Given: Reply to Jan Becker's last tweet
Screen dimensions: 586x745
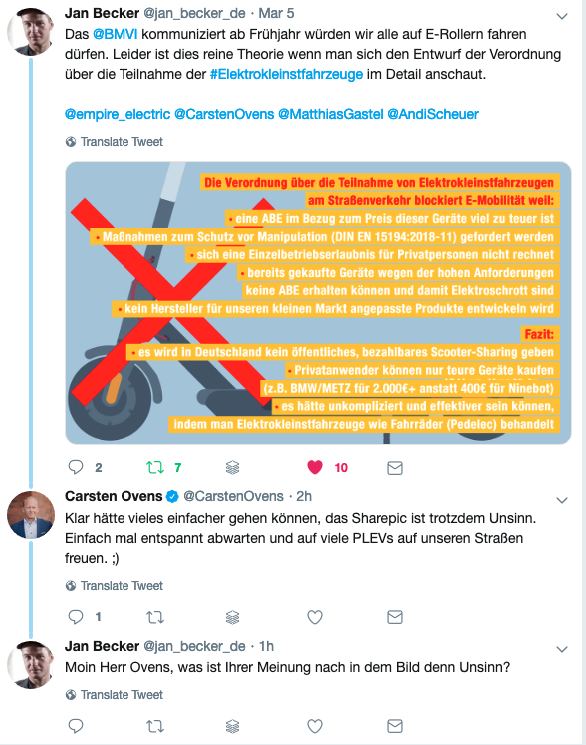Looking at the screenshot, I should coord(76,726).
